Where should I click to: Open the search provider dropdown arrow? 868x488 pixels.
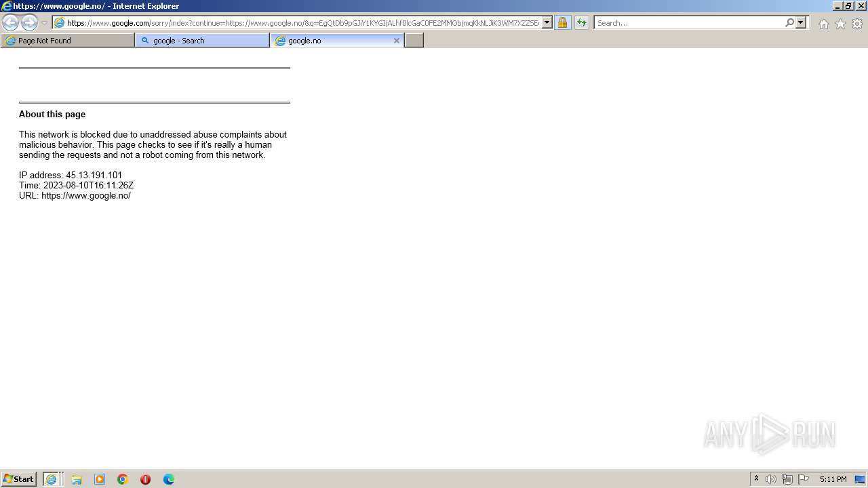click(x=801, y=23)
